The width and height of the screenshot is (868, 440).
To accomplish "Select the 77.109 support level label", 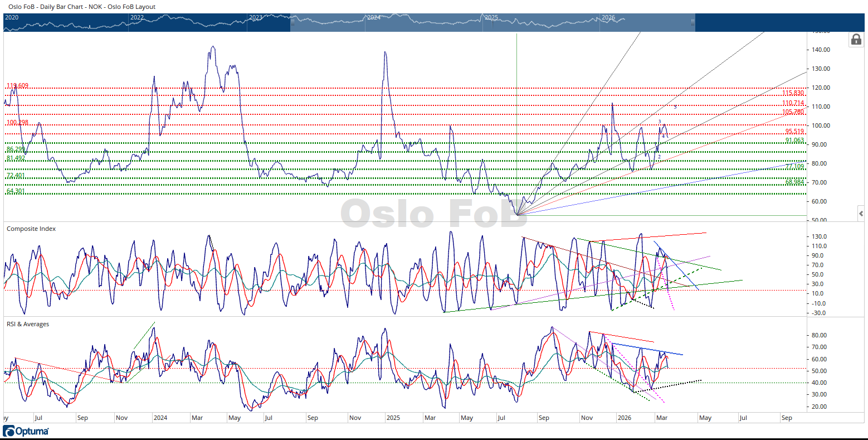I will (x=794, y=166).
